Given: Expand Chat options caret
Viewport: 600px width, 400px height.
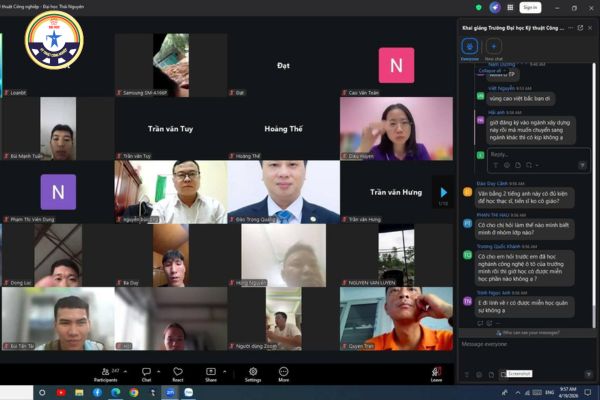Looking at the screenshot, I should [x=158, y=371].
